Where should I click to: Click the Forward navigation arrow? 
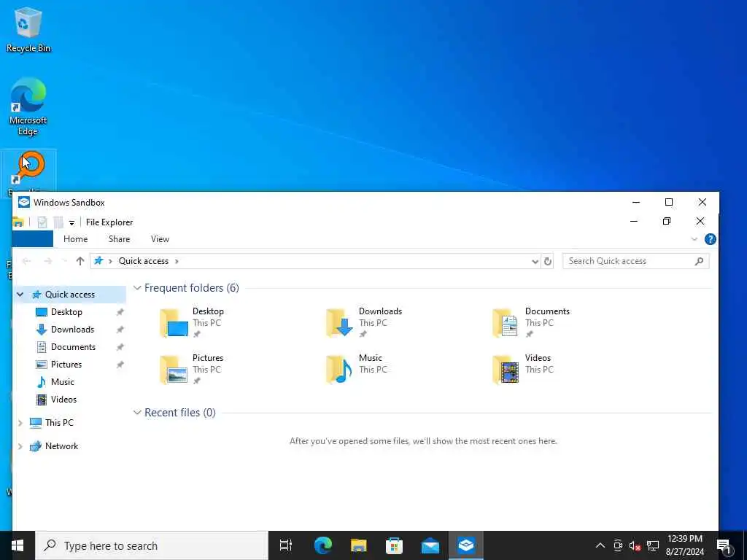(x=47, y=261)
